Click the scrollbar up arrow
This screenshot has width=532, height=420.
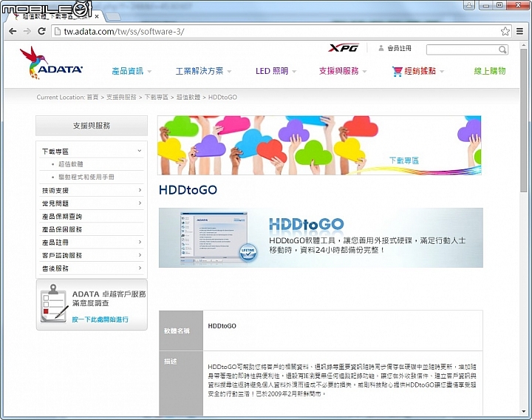(x=524, y=44)
